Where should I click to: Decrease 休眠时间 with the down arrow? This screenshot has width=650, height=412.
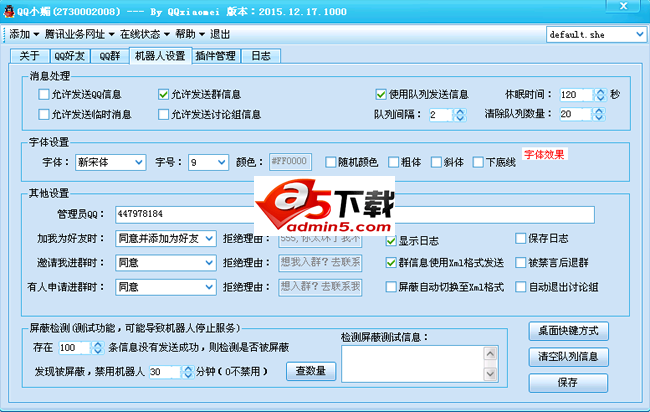(600, 98)
